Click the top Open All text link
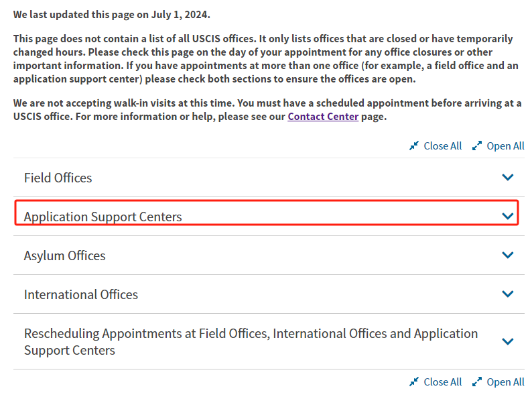This screenshot has width=532, height=401. (506, 146)
